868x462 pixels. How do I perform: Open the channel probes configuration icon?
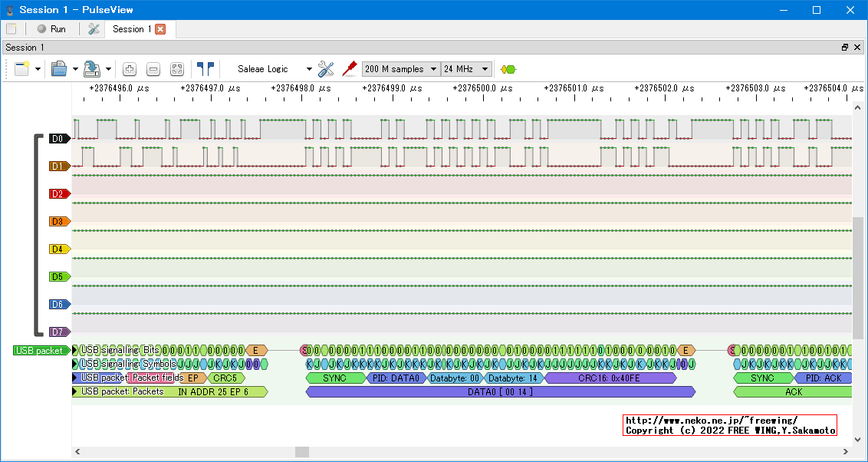[x=326, y=69]
